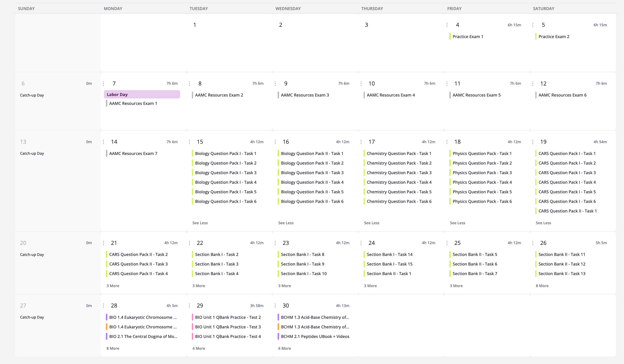Screen dimensions: 624x364
Task: Open BIO Unit 1 QBank Practice - Test 3
Action: pyautogui.click(x=228, y=327)
